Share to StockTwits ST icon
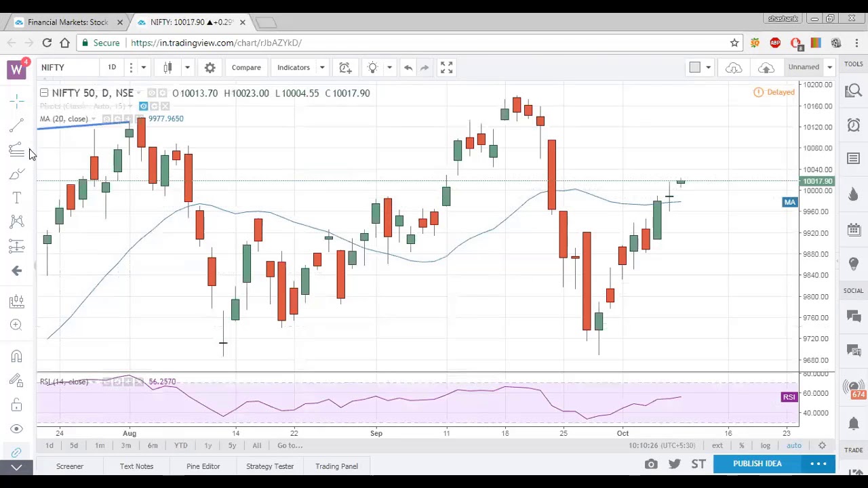This screenshot has width=868, height=488. coord(698,464)
